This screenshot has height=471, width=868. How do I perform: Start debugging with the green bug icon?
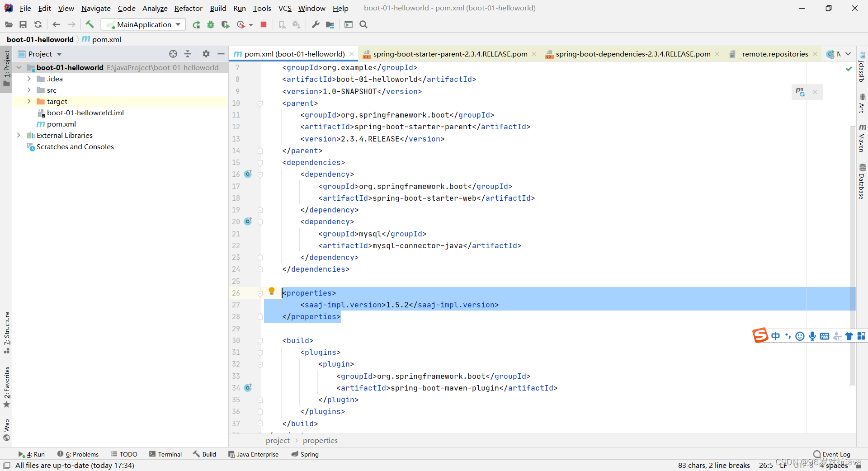(x=211, y=25)
